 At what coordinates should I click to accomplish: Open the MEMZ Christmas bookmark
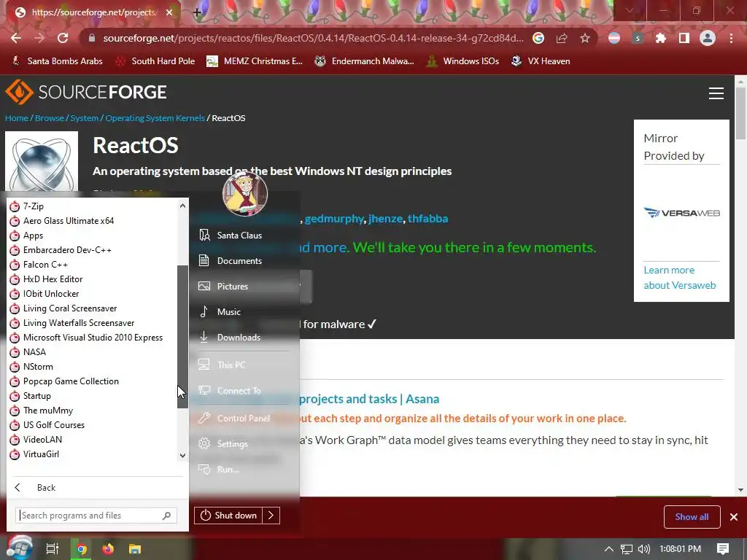coord(255,61)
